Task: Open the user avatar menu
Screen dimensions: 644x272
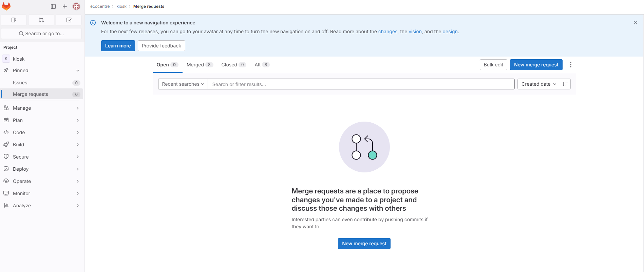Action: click(76, 6)
